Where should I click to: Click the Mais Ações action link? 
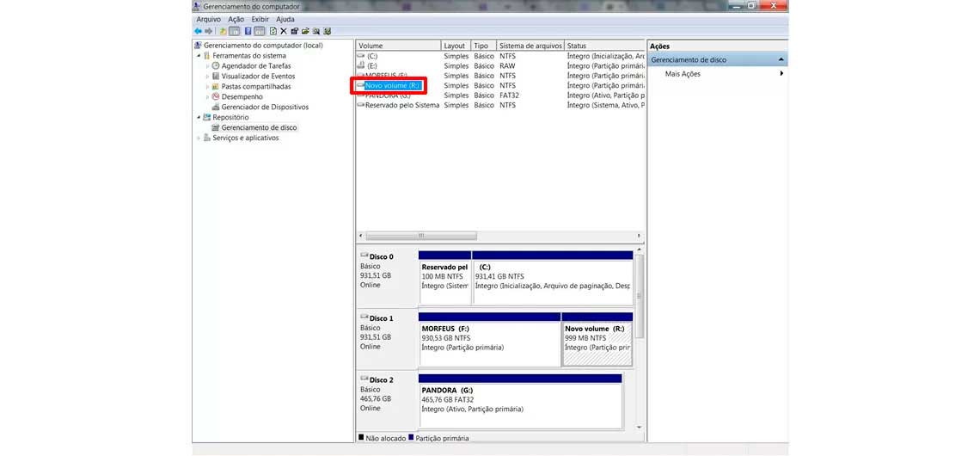point(683,74)
